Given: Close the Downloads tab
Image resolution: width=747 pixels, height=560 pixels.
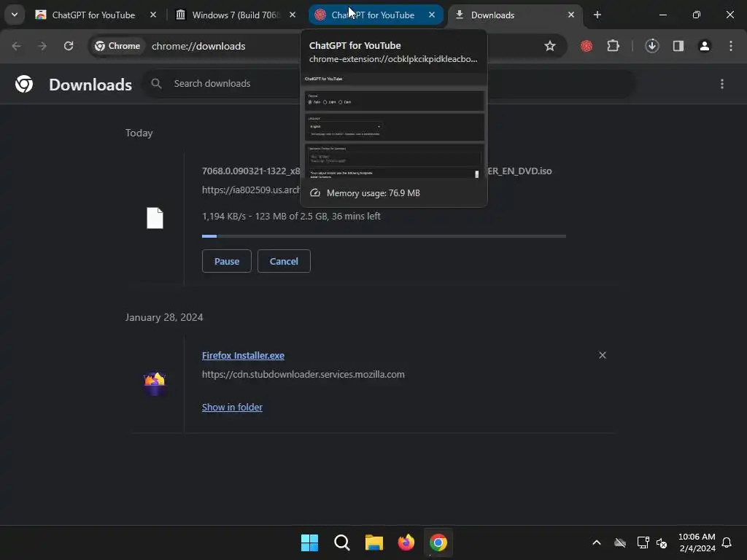Looking at the screenshot, I should (571, 15).
